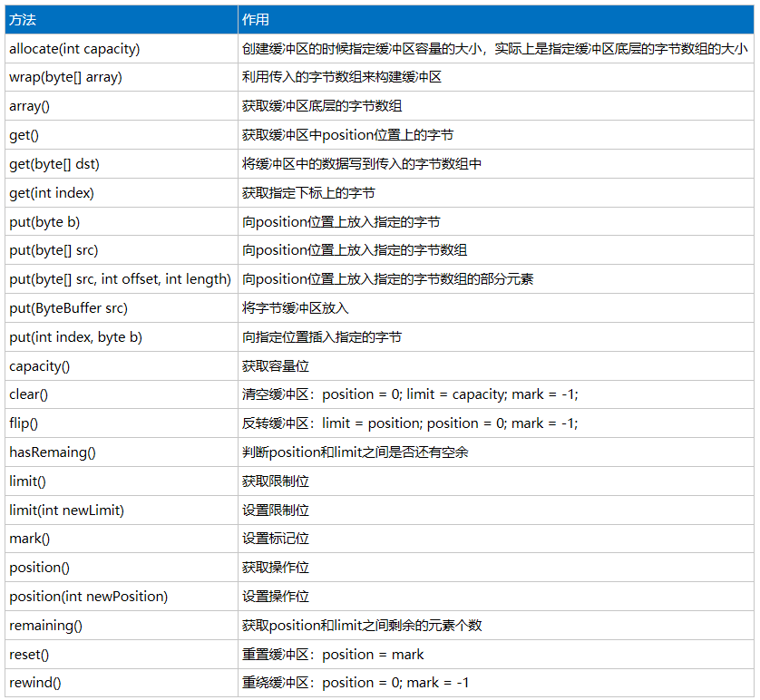The image size is (760, 700).
Task: Click the text 将字节缓冲区放入
Action: (295, 308)
